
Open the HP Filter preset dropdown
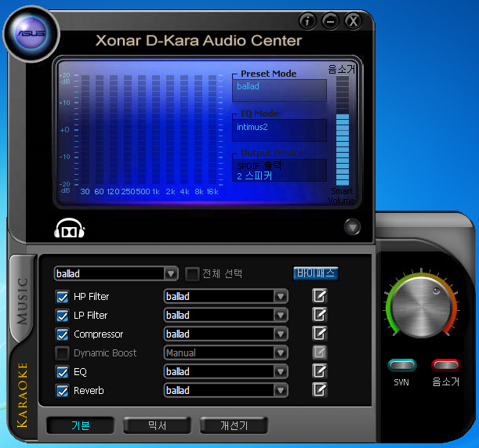click(226, 296)
